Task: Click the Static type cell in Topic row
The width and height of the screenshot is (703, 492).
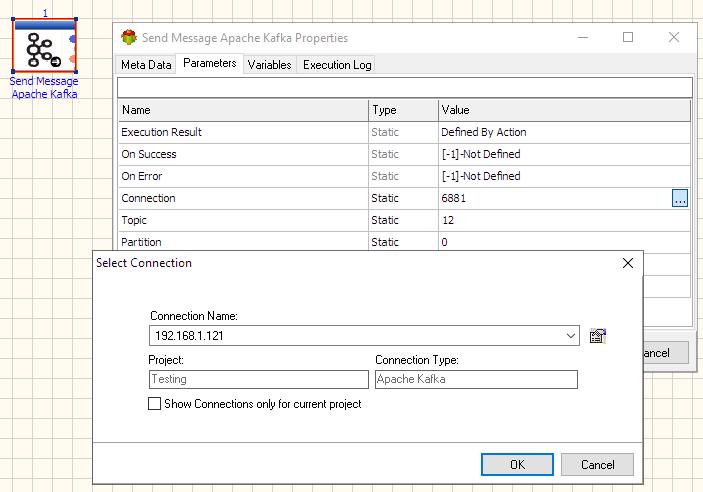Action: [403, 220]
